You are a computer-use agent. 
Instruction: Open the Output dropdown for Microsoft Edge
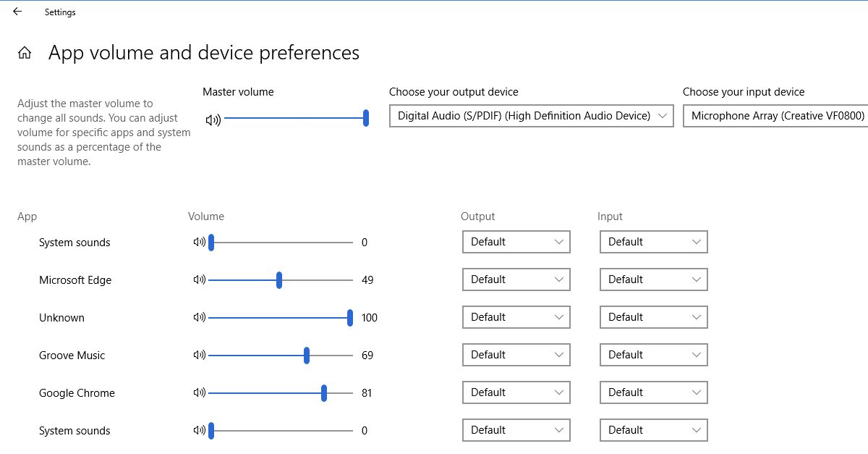pos(516,279)
